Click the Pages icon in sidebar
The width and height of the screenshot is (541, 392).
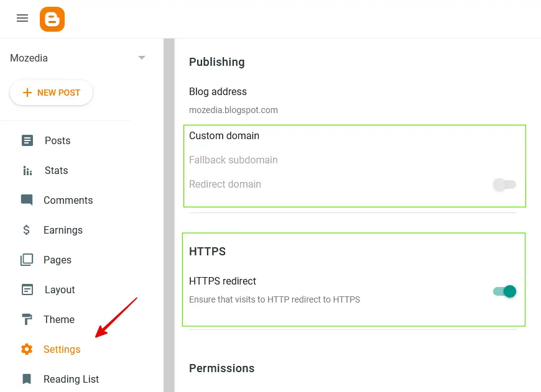27,260
